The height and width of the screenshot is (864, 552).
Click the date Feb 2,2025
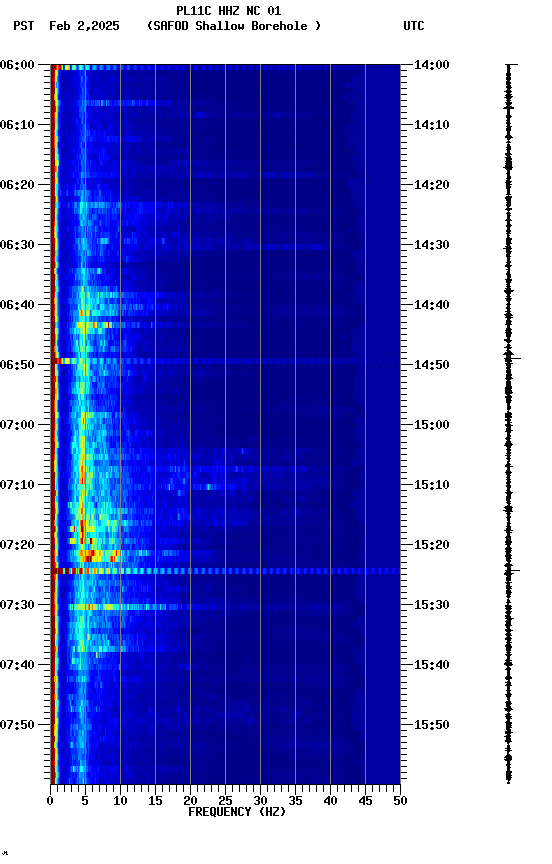pyautogui.click(x=84, y=26)
